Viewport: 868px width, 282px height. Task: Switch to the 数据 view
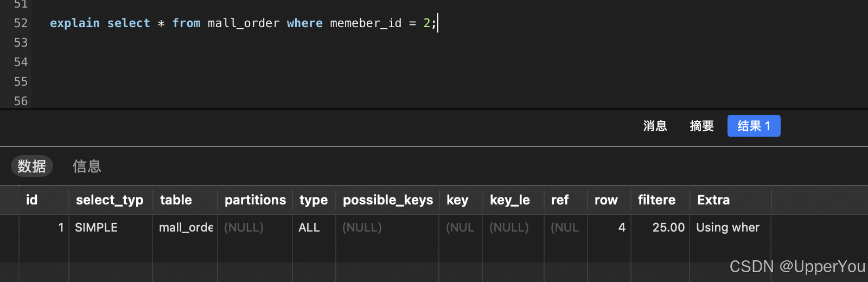[x=32, y=166]
